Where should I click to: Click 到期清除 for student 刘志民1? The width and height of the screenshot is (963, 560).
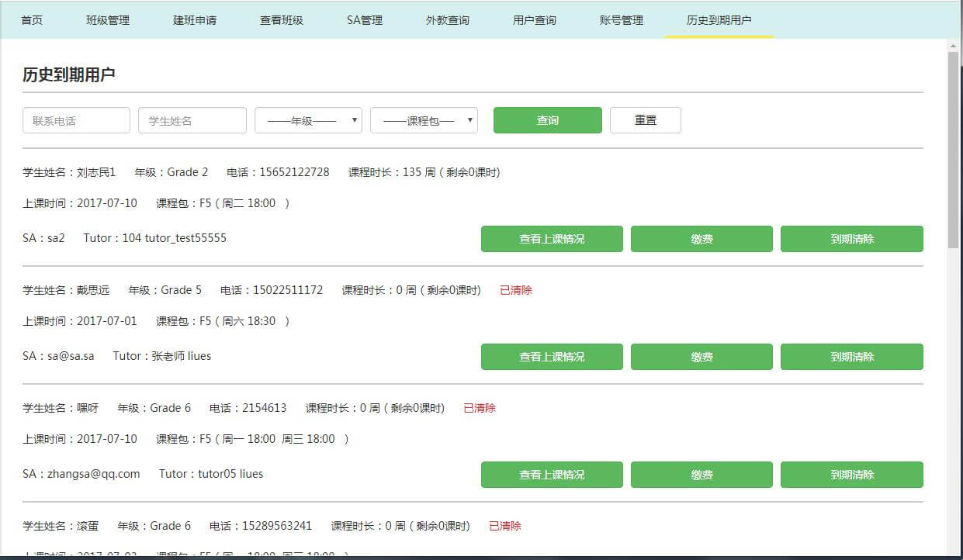click(x=851, y=239)
